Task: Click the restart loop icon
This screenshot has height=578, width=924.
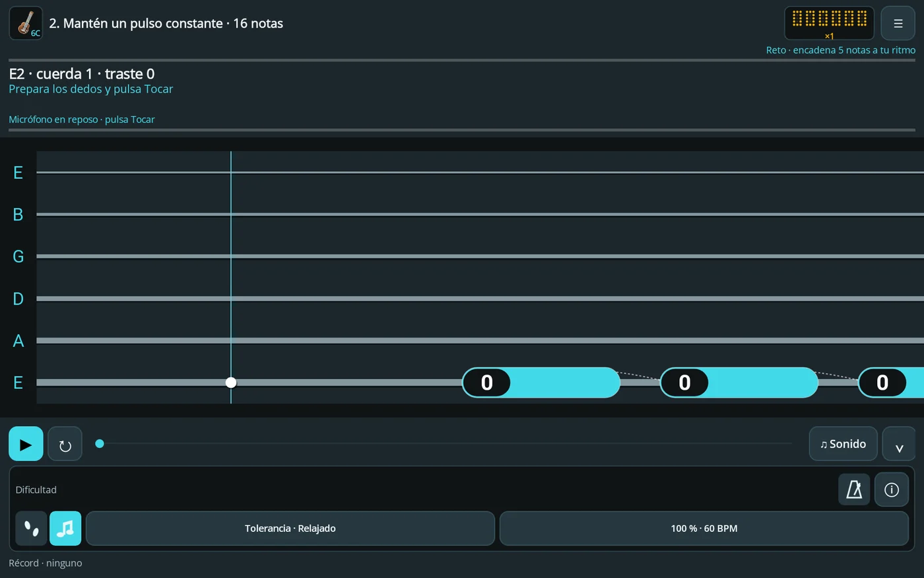Action: pyautogui.click(x=65, y=444)
